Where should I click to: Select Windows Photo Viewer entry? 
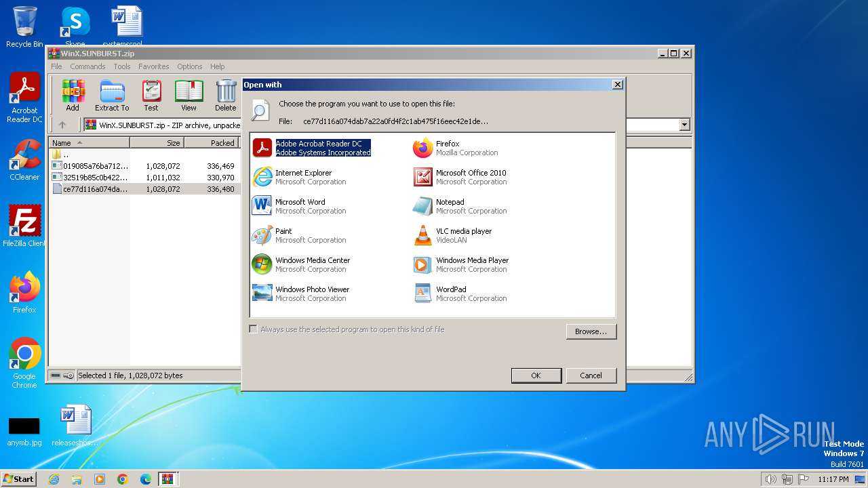pos(301,293)
